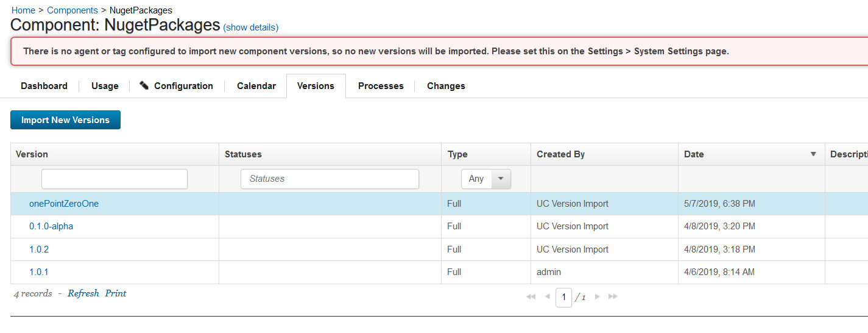
Task: Click the Date column sort arrow
Action: (813, 154)
